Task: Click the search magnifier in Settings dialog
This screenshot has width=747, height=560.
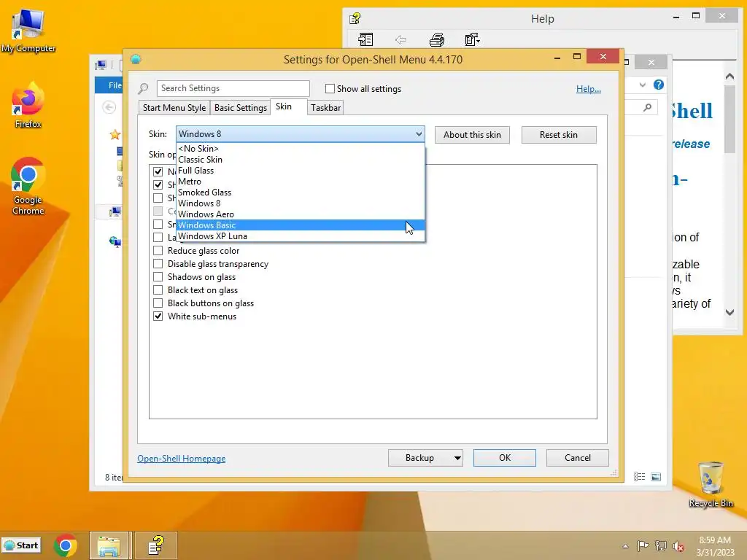Action: tap(143, 88)
